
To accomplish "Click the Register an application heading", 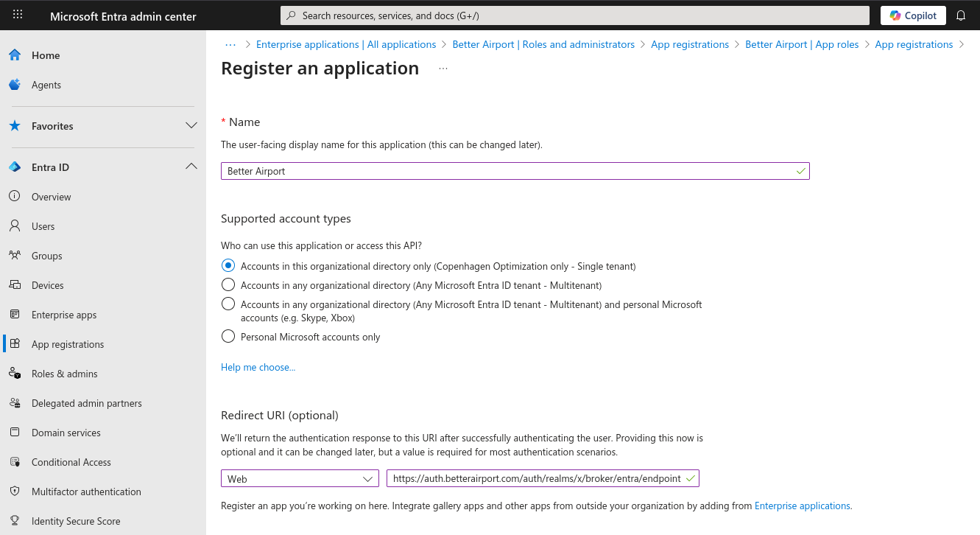I will (x=320, y=69).
